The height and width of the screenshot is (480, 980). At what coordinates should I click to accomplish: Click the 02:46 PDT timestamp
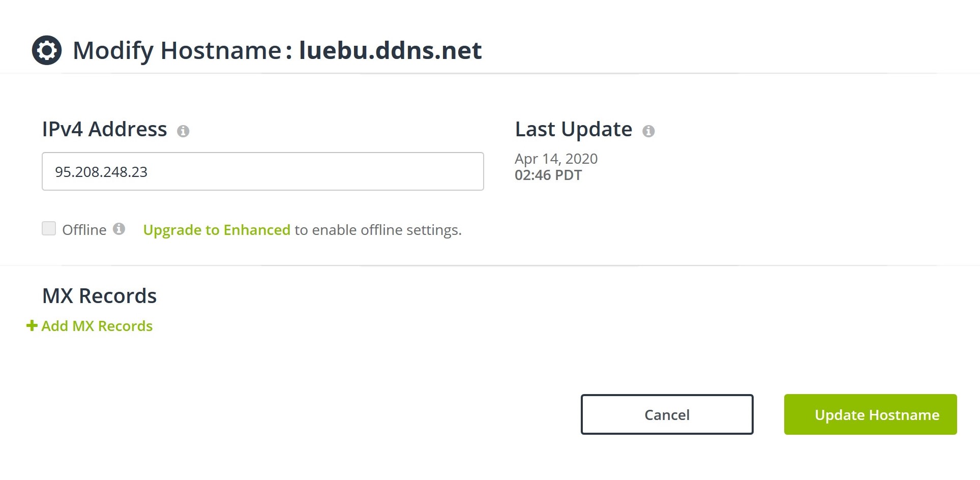pyautogui.click(x=548, y=175)
